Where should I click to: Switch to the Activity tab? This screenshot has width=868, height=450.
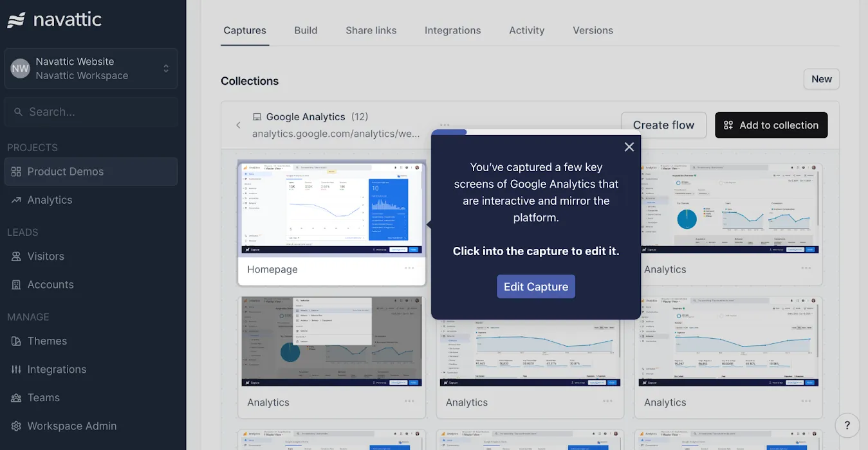527,30
